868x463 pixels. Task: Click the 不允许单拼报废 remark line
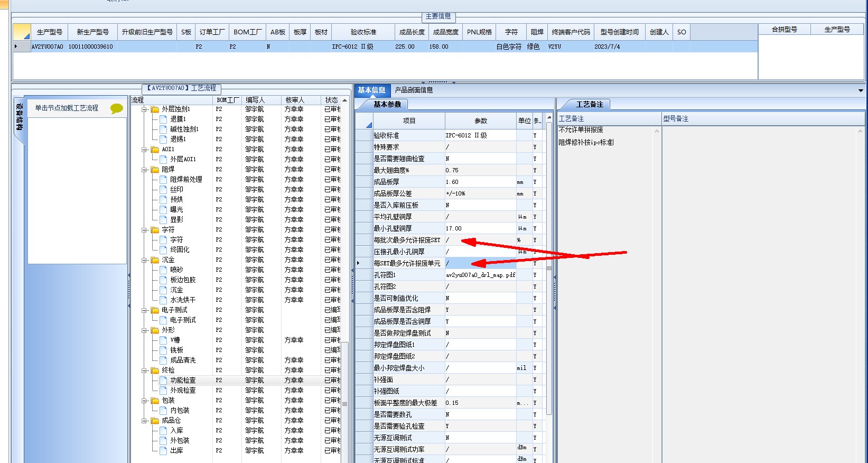coord(581,130)
